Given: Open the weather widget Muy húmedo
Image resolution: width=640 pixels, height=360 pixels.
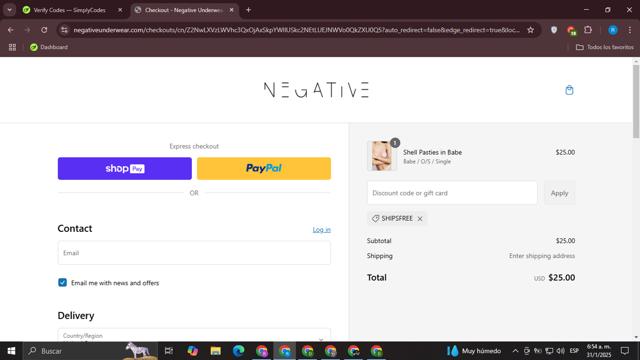Looking at the screenshot, I should point(475,351).
